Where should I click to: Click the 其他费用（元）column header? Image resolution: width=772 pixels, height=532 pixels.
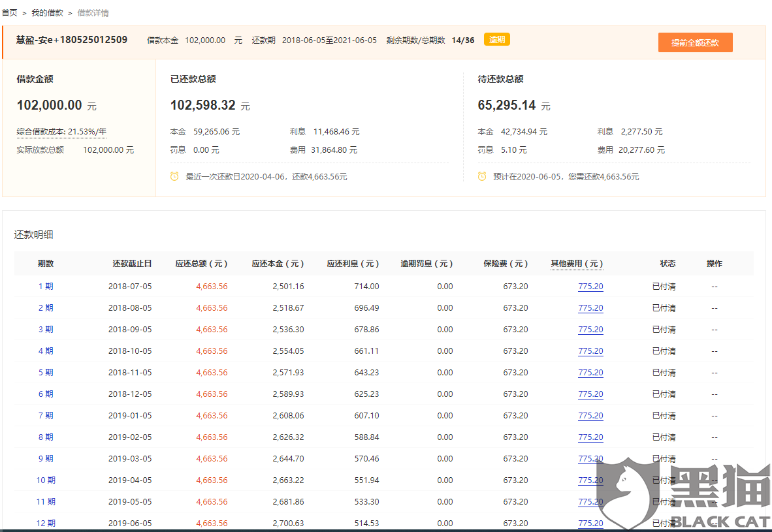[577, 264]
